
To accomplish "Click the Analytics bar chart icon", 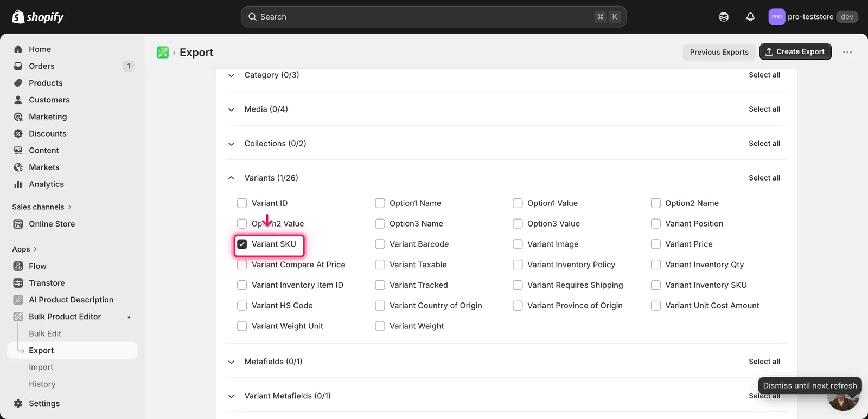I will (x=18, y=184).
